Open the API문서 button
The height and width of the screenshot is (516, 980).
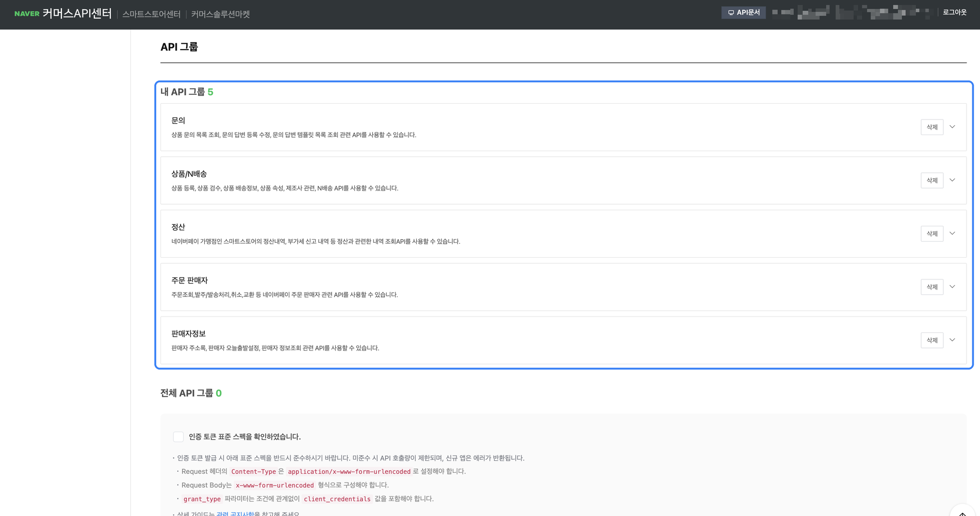tap(743, 12)
